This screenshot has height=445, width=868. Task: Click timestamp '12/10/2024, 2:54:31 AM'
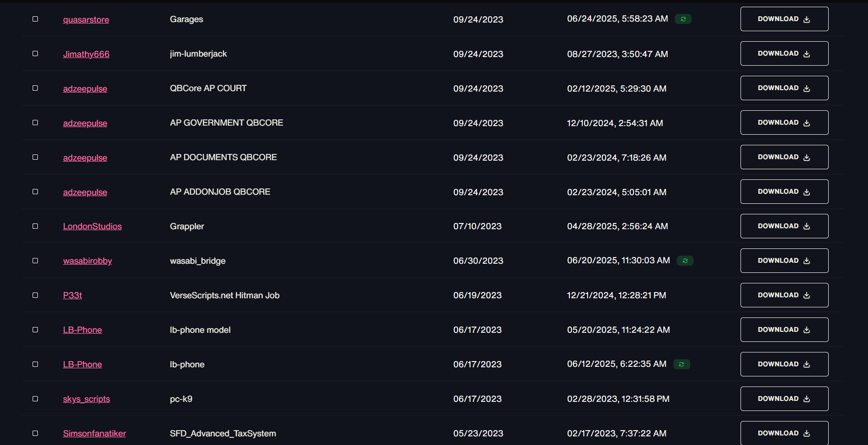point(615,123)
